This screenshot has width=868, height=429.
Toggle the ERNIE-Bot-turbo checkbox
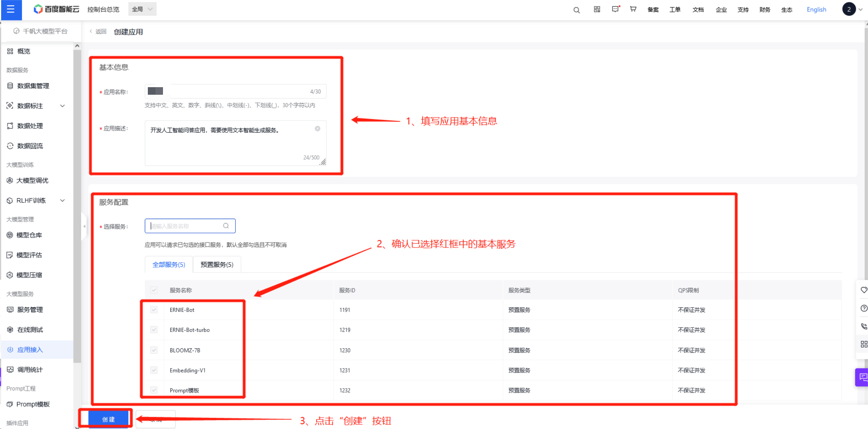154,330
